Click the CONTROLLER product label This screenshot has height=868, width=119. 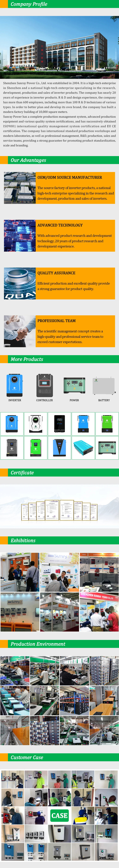(x=44, y=400)
